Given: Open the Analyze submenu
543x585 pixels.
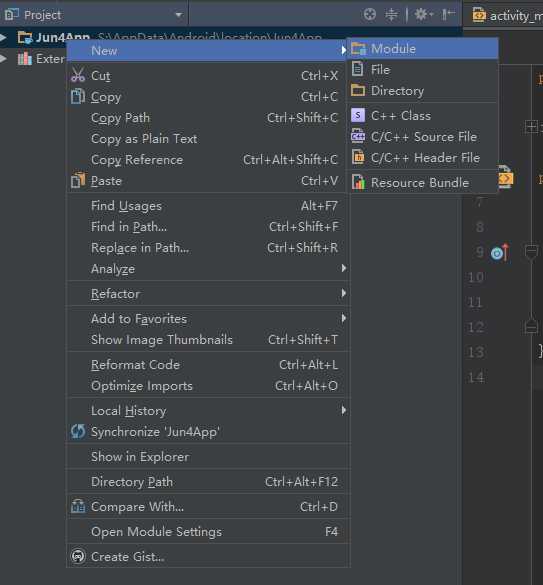Looking at the screenshot, I should tap(207, 268).
